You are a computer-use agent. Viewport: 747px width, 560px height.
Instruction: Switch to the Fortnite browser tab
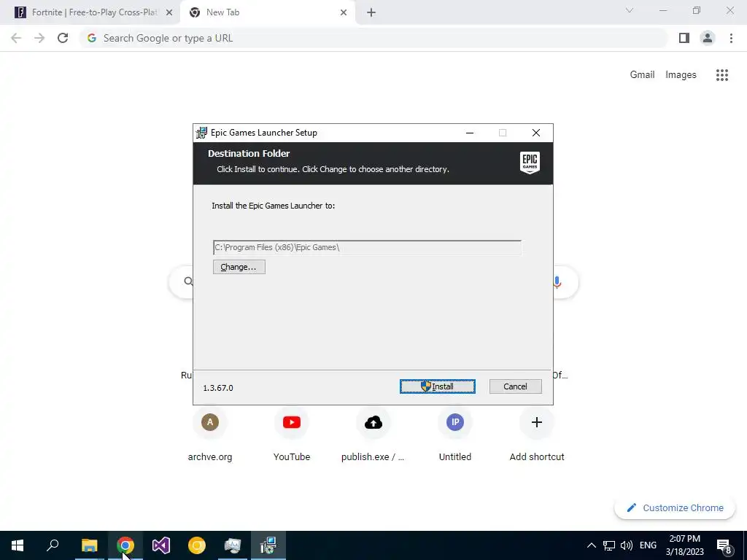90,12
